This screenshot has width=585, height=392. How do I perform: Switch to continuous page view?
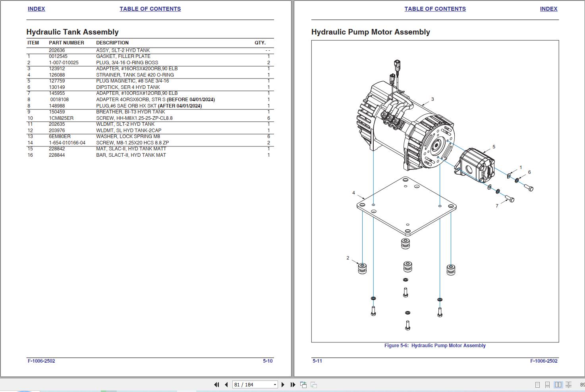[x=547, y=385]
